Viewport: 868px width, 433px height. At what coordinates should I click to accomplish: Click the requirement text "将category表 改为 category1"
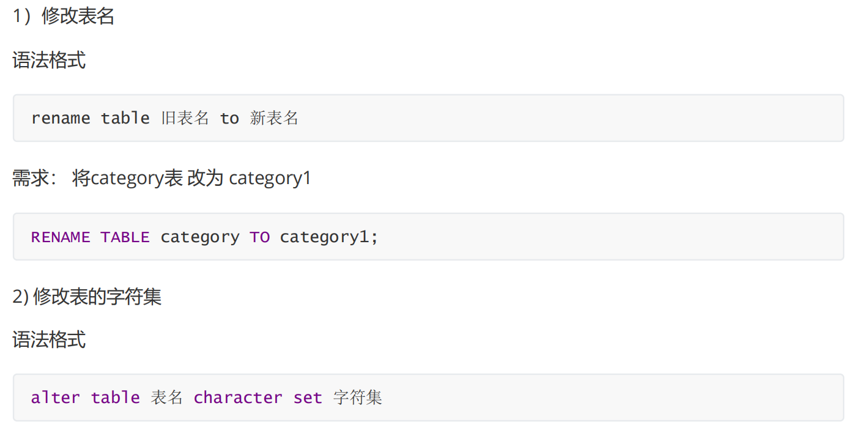pyautogui.click(x=191, y=179)
